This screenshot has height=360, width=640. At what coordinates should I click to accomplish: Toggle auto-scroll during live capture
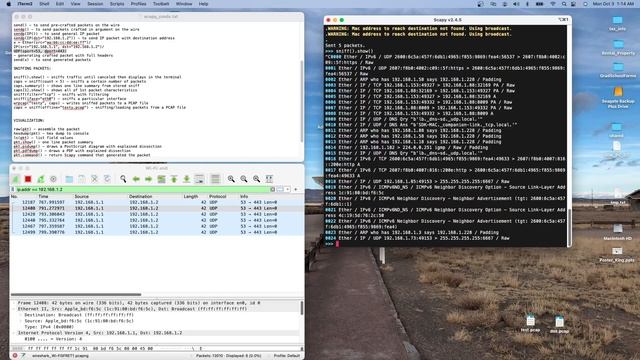(199, 179)
